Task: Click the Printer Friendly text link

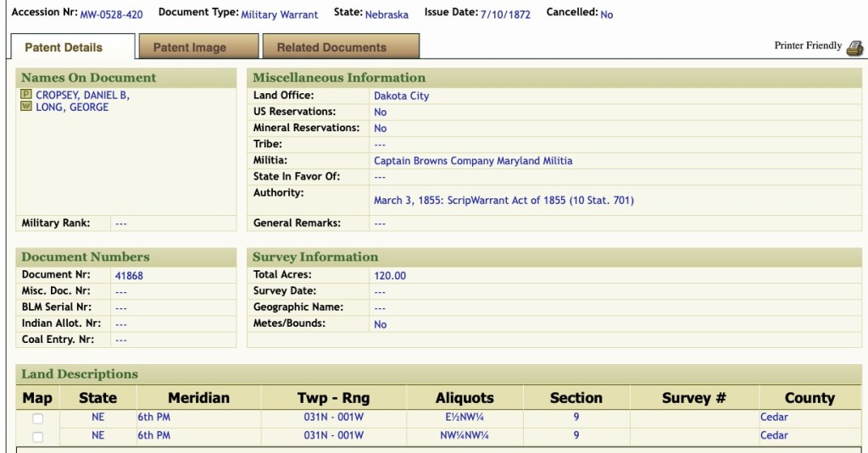Action: 808,46
